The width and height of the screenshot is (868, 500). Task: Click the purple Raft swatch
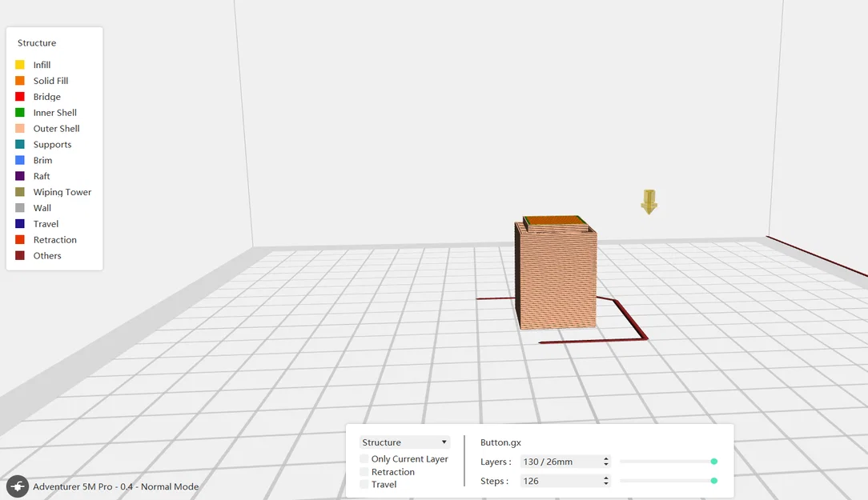tap(20, 176)
